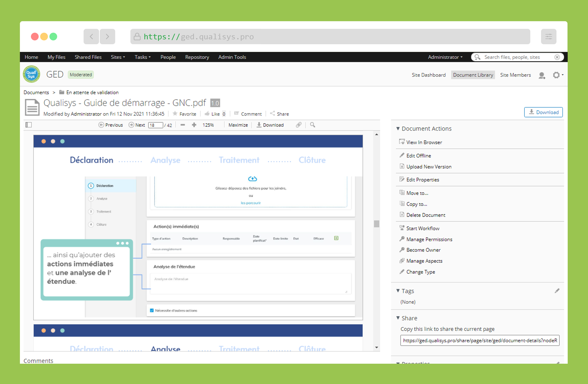Image resolution: width=588 pixels, height=384 pixels.
Task: Open the Administrator user dropdown
Action: (445, 57)
